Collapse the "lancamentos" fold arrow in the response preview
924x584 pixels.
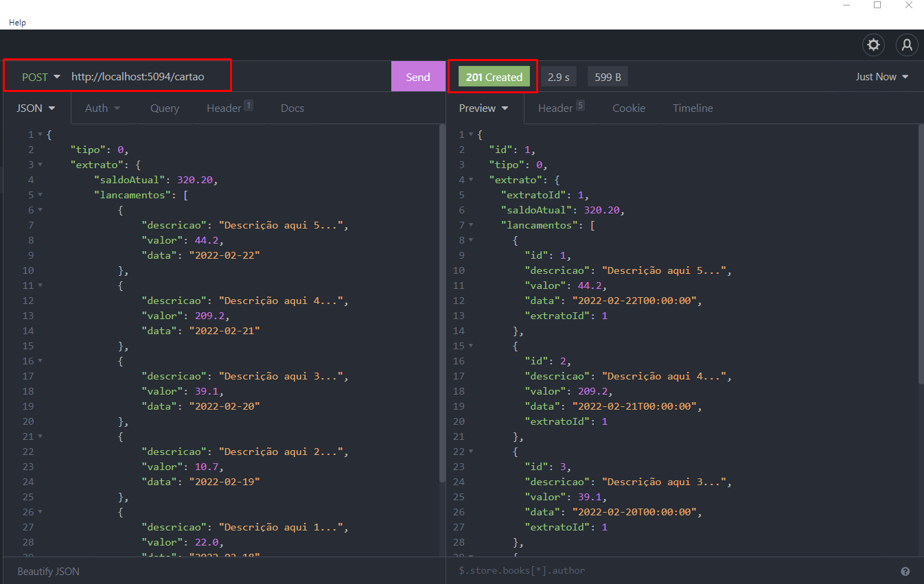tap(471, 225)
